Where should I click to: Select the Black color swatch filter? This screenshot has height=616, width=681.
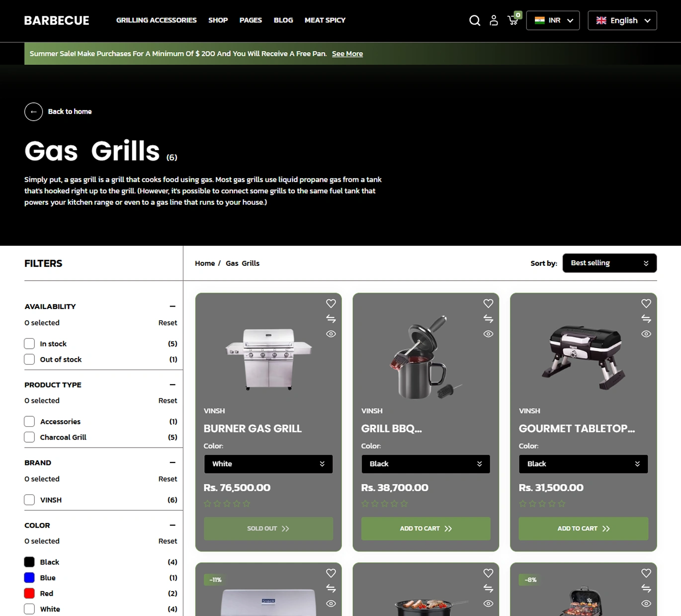tap(29, 562)
